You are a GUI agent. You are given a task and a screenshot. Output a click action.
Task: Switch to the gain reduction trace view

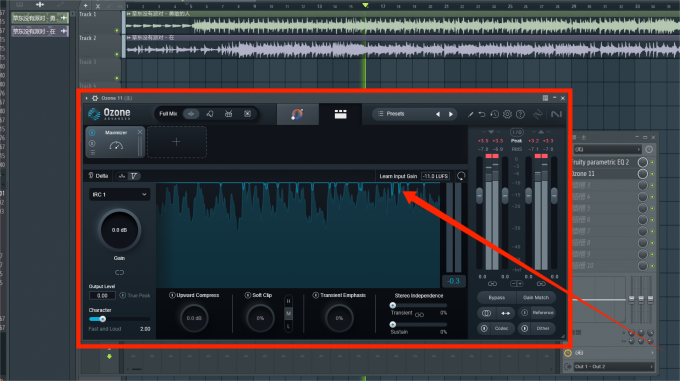click(x=134, y=176)
